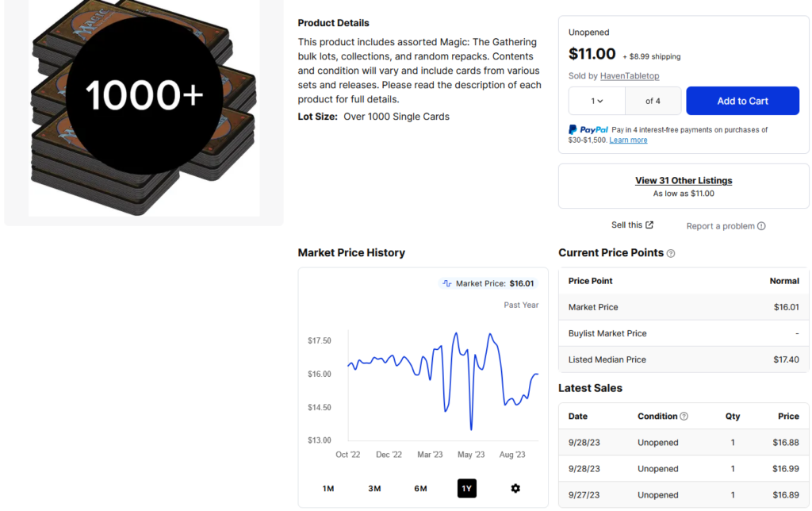The height and width of the screenshot is (511, 812).
Task: Open the HavenTabletop seller link
Action: pos(630,76)
